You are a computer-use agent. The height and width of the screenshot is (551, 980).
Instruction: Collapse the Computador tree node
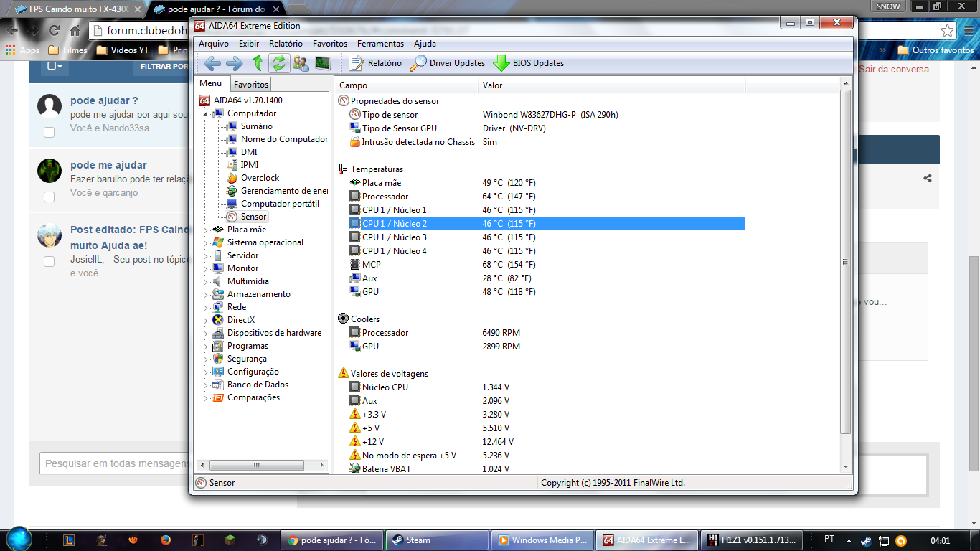(206, 113)
